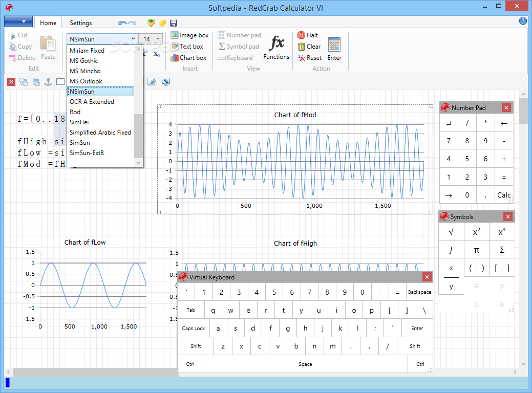Click the Redo arrow in quick toolbar
This screenshot has width=532, height=393.
click(x=132, y=23)
